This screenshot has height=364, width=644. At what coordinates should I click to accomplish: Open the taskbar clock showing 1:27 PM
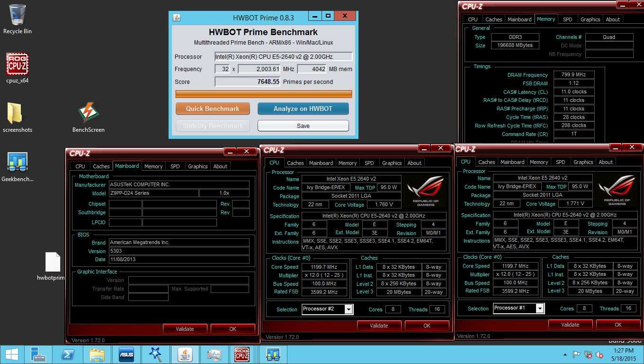click(x=623, y=355)
